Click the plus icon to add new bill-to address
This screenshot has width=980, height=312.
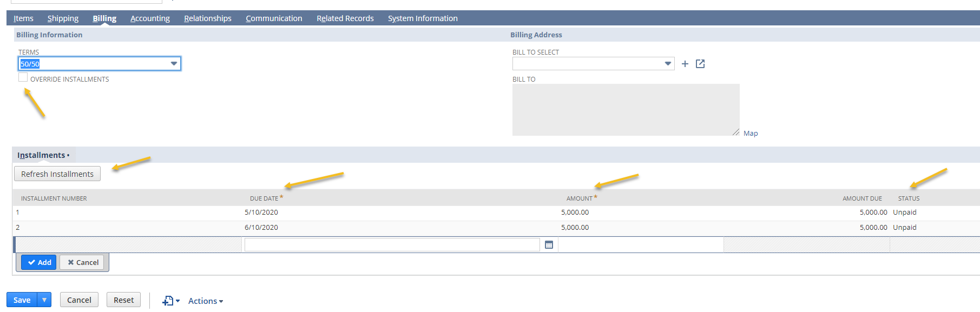coord(685,64)
